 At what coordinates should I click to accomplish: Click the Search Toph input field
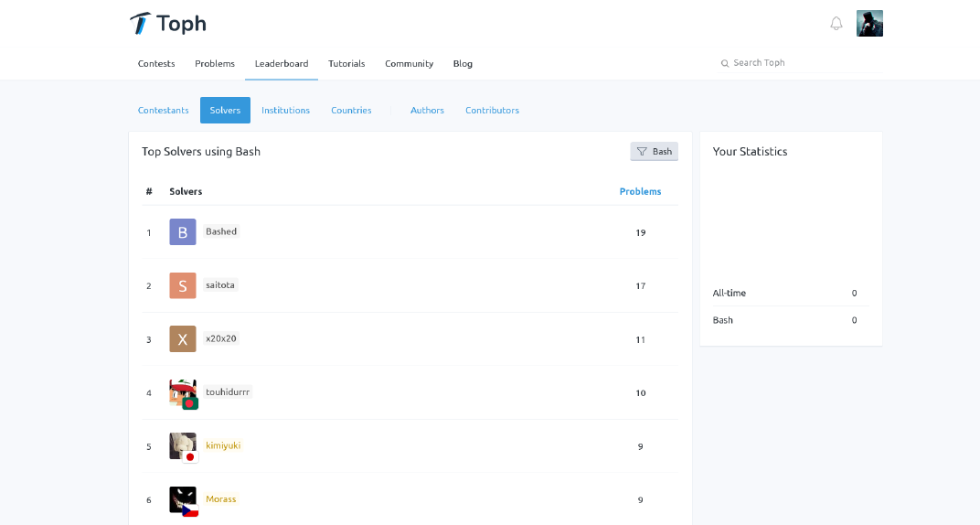[804, 63]
